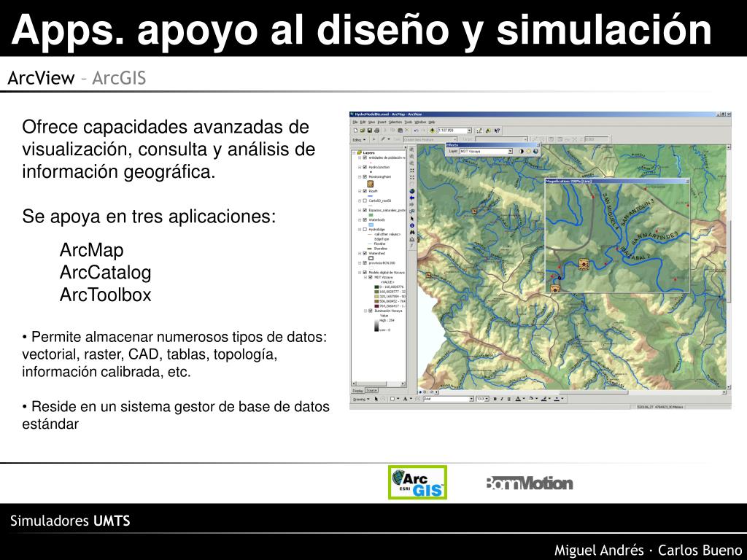Click the Save icon in ArcMap toolbar
747x560 pixels.
[x=370, y=131]
